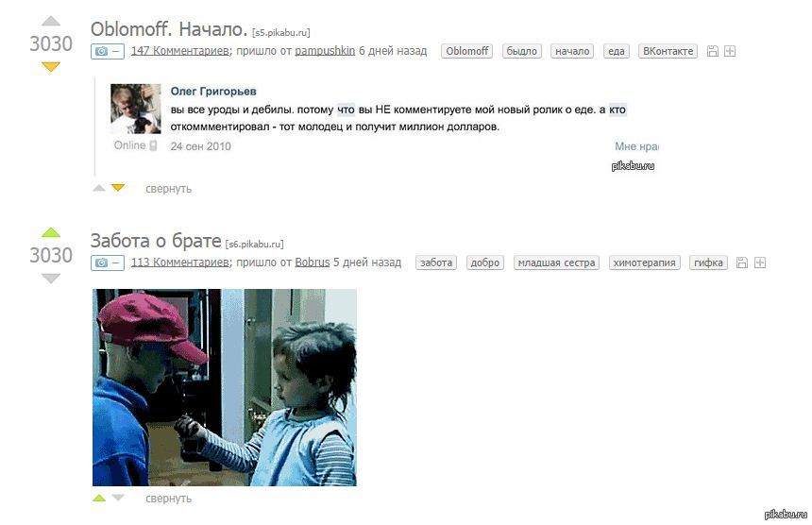Select the быдло tag
This screenshot has width=812, height=525.
point(521,51)
